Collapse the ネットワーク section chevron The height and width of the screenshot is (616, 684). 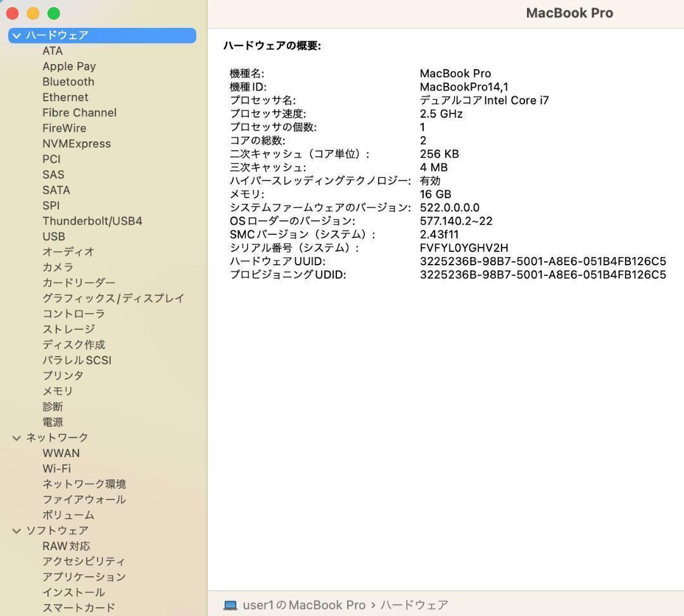[16, 438]
